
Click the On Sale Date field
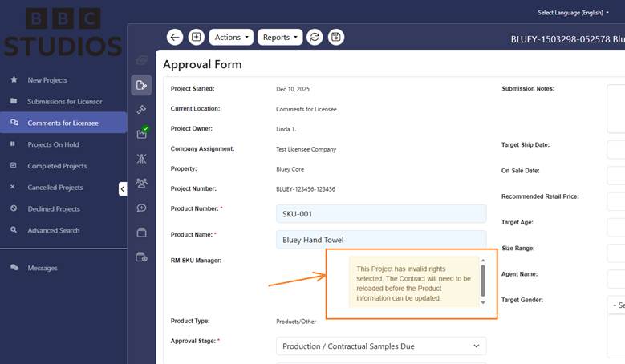tap(616, 176)
